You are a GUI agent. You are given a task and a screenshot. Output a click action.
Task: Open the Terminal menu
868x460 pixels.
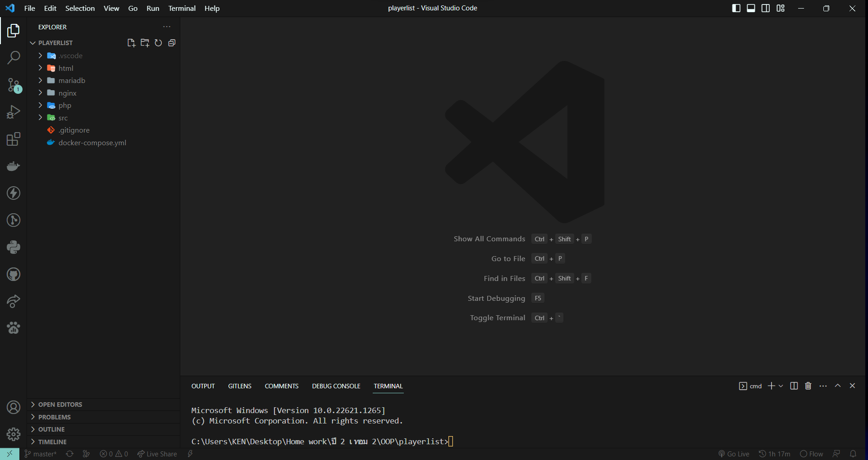(x=182, y=8)
